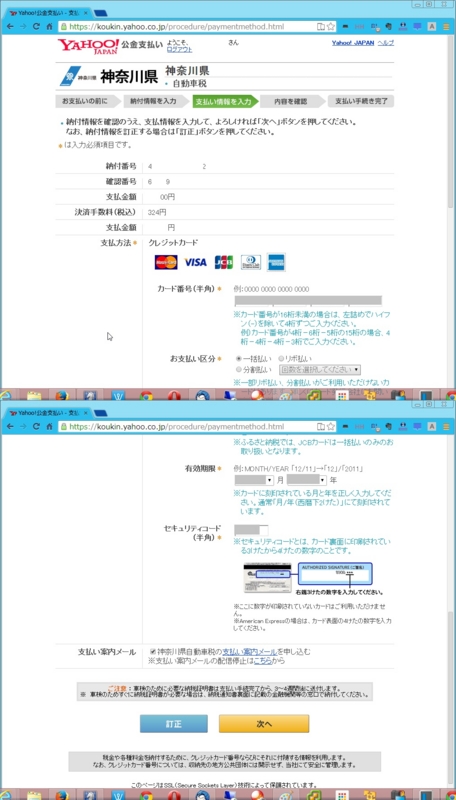The height and width of the screenshot is (800, 456).
Task: Click Opera icon in the upper taskbar
Action: point(174,395)
